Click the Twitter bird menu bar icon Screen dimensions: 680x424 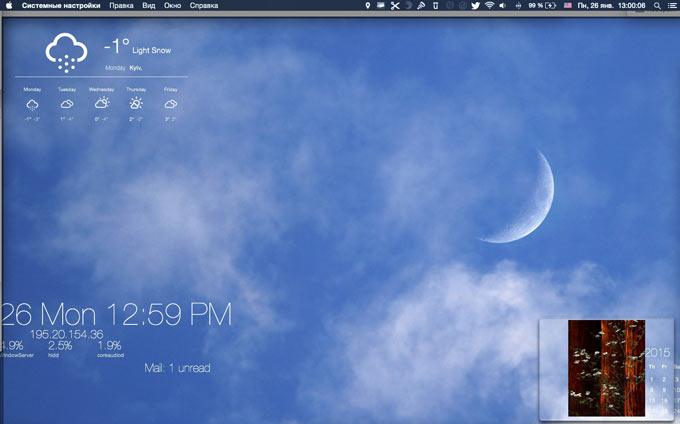coord(473,6)
